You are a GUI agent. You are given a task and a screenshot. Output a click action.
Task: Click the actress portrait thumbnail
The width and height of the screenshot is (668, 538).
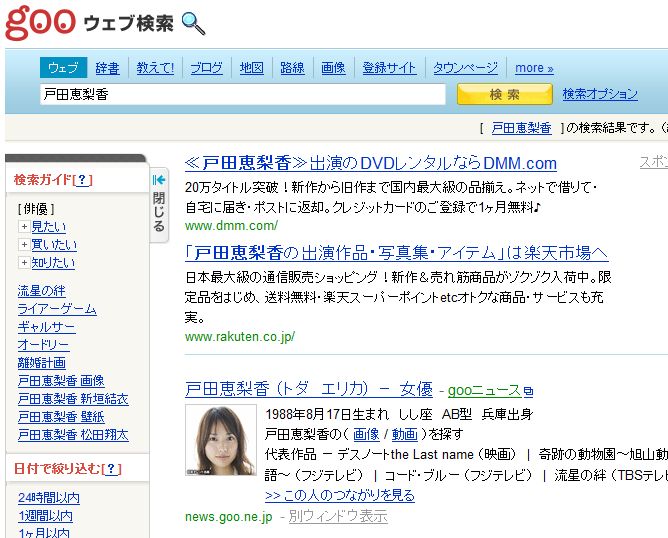point(221,440)
